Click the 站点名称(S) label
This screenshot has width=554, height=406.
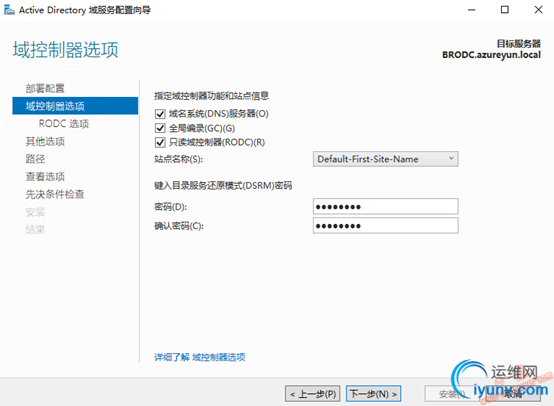pos(178,159)
